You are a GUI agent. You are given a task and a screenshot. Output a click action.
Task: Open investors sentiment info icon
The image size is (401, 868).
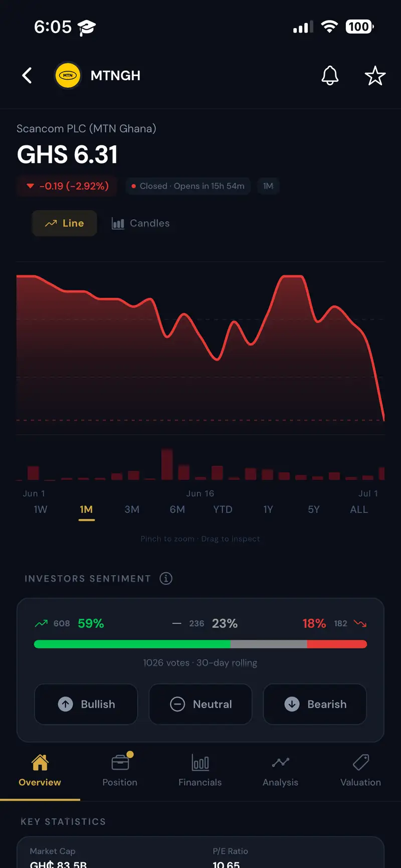166,578
